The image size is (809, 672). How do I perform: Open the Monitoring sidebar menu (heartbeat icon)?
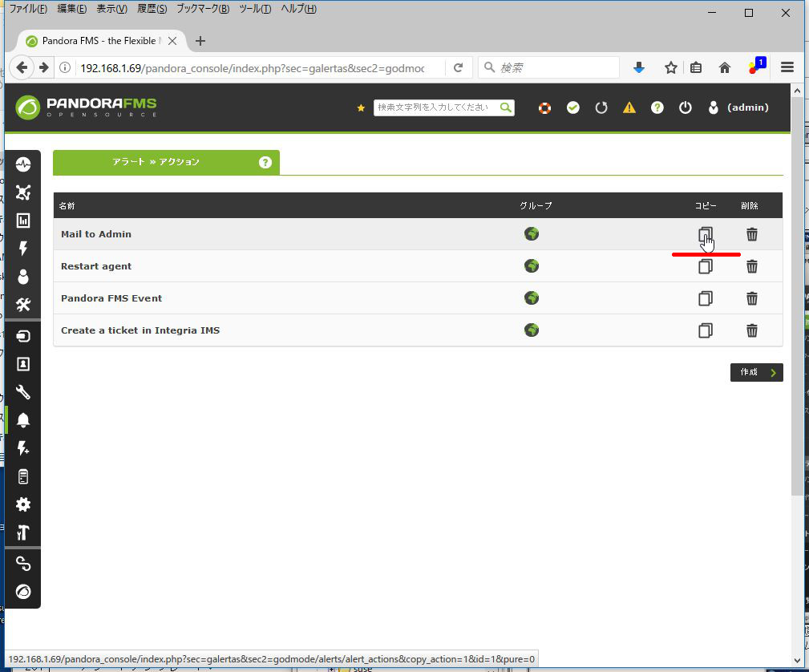point(23,164)
